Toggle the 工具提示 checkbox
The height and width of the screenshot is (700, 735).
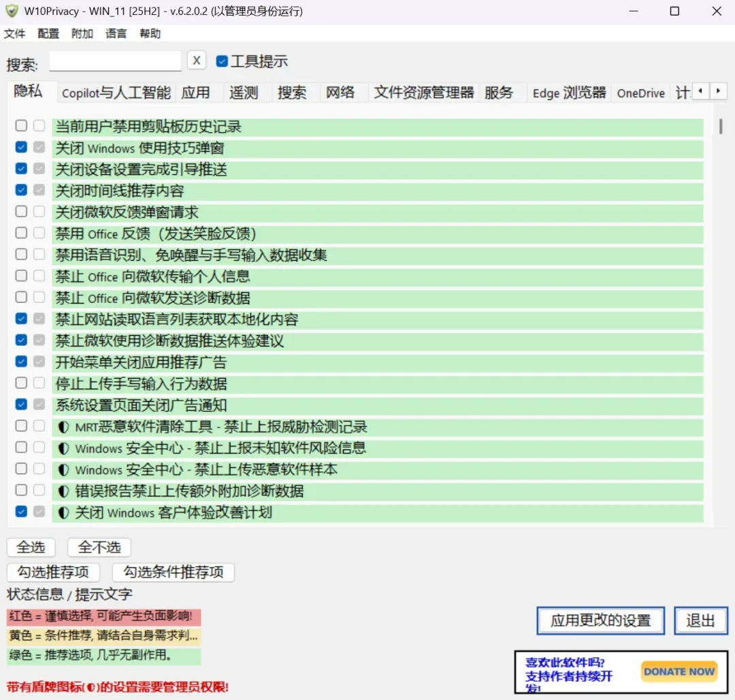click(222, 61)
